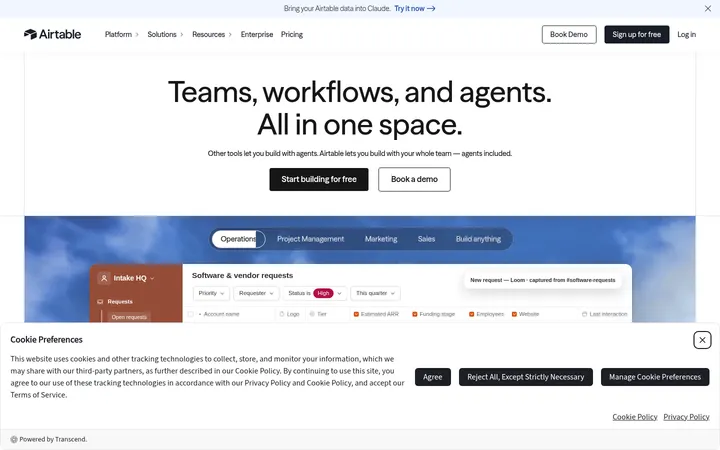Close the Cookie Preferences dialog
The width and height of the screenshot is (720, 450).
tap(702, 340)
